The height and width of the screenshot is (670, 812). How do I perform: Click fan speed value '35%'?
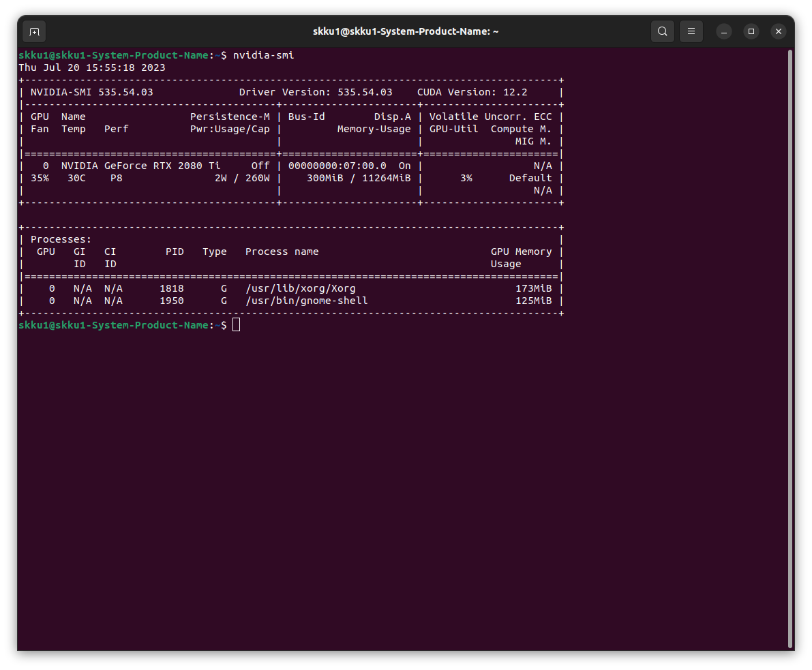(x=40, y=178)
